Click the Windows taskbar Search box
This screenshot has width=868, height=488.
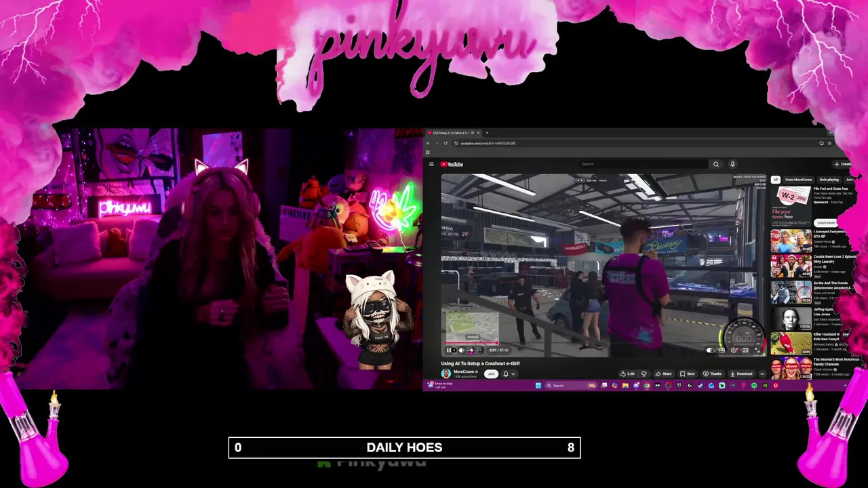tap(571, 386)
